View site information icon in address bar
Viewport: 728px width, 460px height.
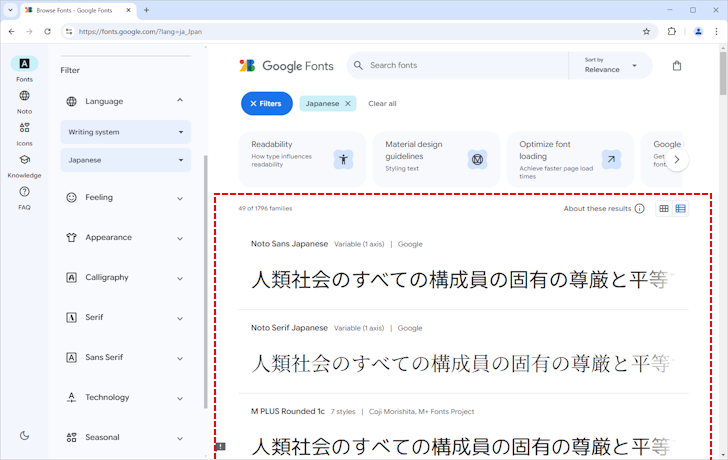point(69,32)
